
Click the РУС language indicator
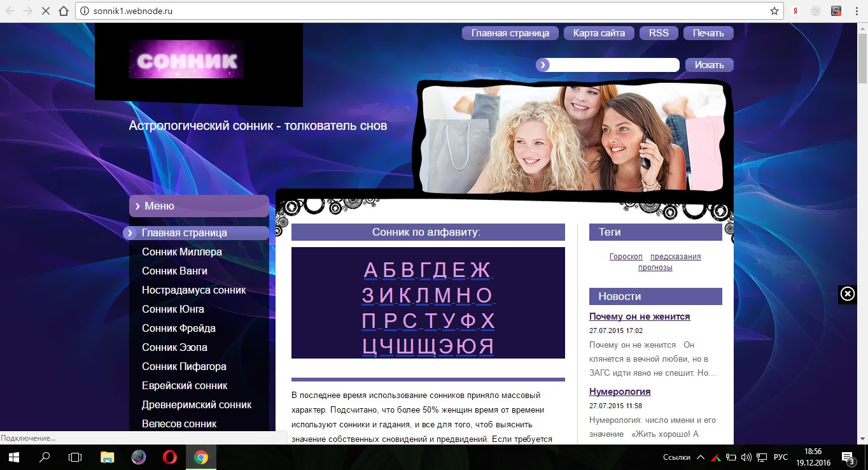tap(780, 457)
